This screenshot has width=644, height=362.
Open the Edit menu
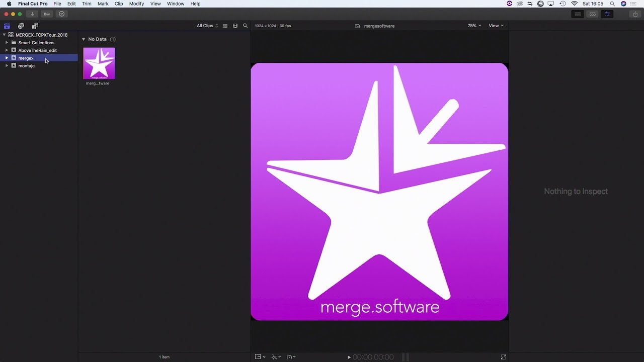point(71,4)
